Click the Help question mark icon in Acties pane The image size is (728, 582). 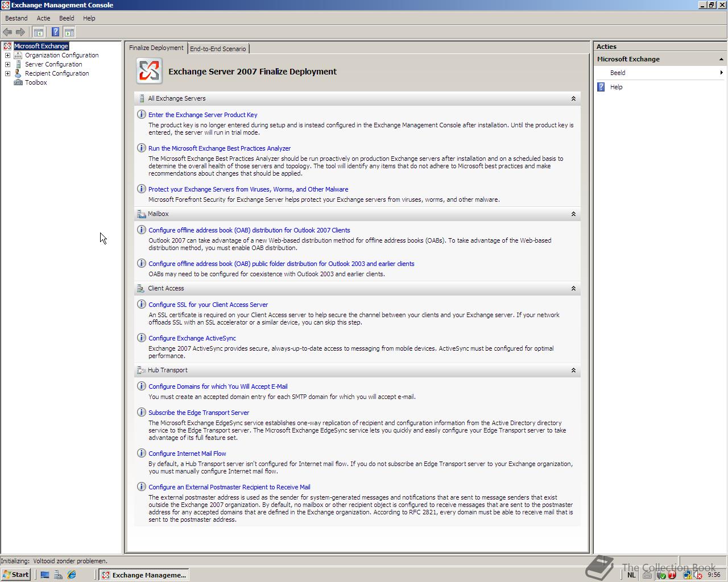(x=601, y=87)
